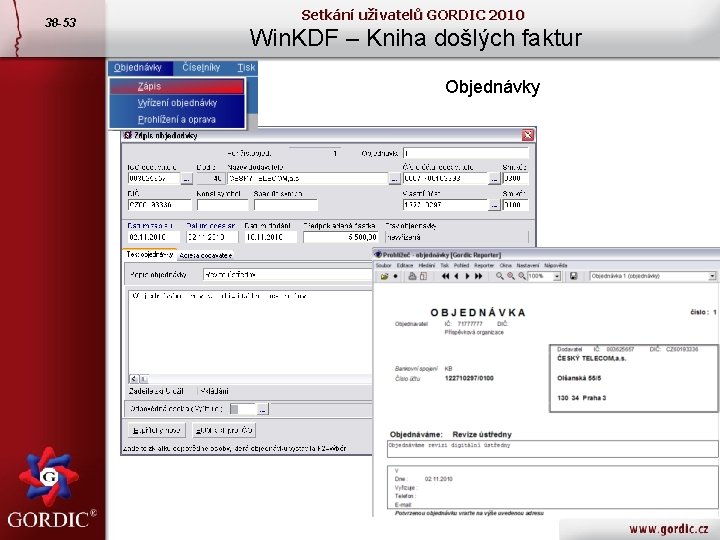Click the Datum dodání field 10.11.2010
The height and width of the screenshot is (540, 720).
[270, 237]
